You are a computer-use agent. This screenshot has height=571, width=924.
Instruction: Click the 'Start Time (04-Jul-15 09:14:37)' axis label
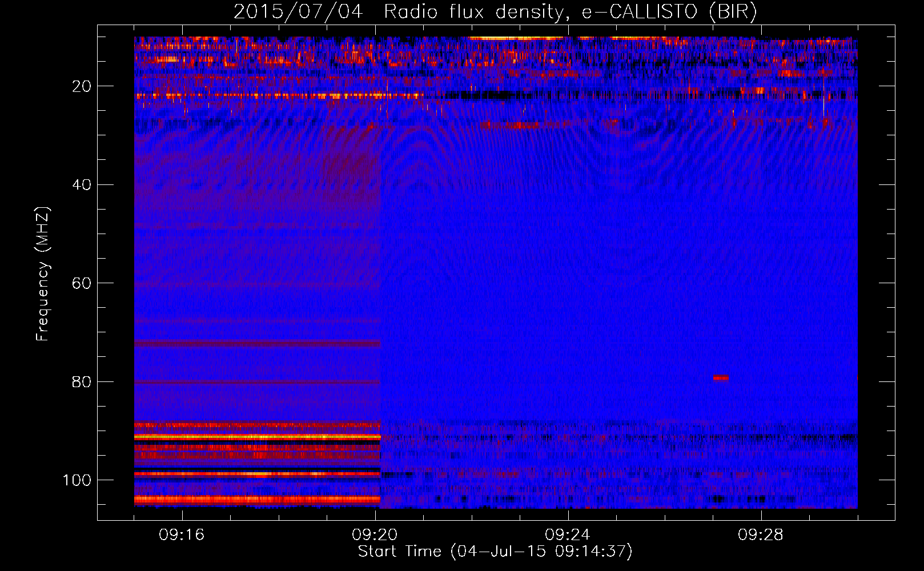[x=495, y=552]
